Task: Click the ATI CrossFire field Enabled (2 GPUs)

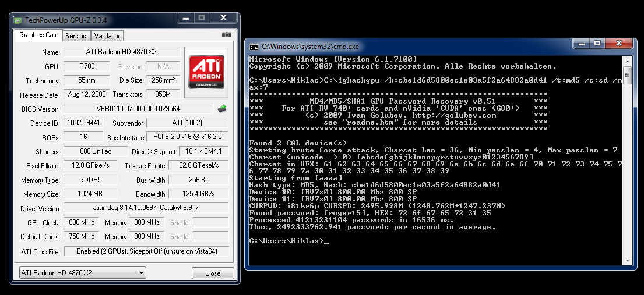Action: pyautogui.click(x=147, y=251)
